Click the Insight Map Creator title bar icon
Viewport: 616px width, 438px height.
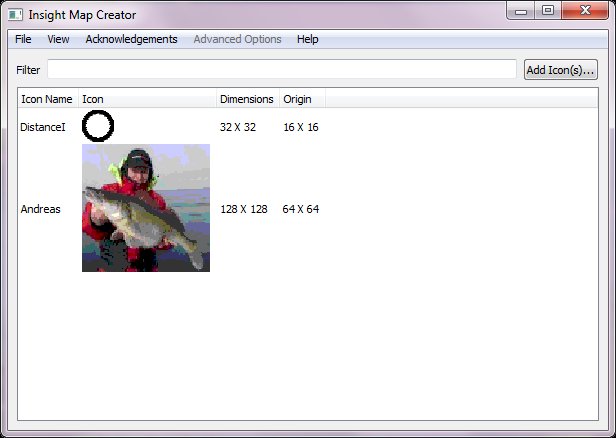click(x=16, y=15)
